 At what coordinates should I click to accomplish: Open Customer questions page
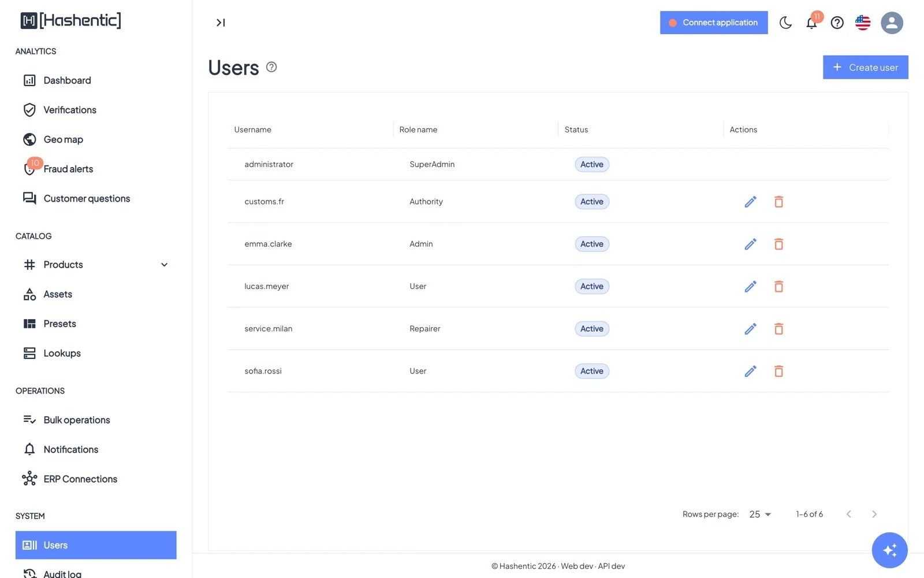pyautogui.click(x=96, y=198)
